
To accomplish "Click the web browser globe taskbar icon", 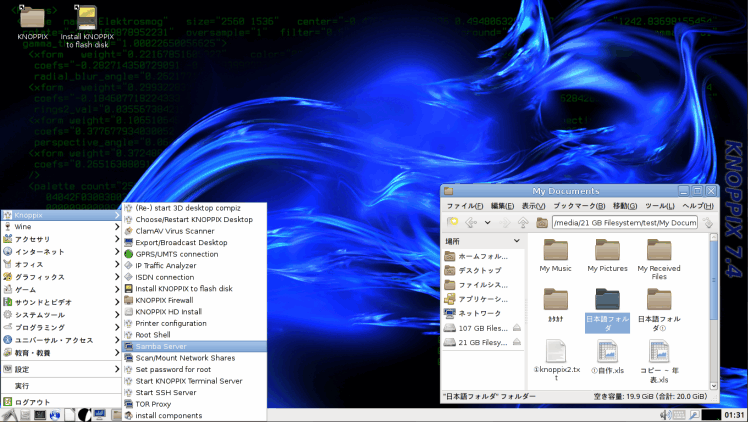I will click(x=55, y=415).
